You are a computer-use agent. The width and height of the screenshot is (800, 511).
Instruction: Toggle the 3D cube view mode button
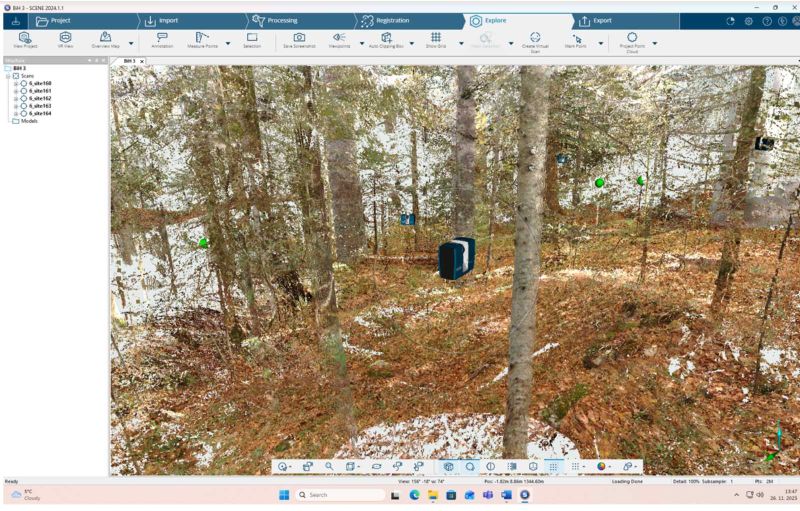click(x=448, y=466)
